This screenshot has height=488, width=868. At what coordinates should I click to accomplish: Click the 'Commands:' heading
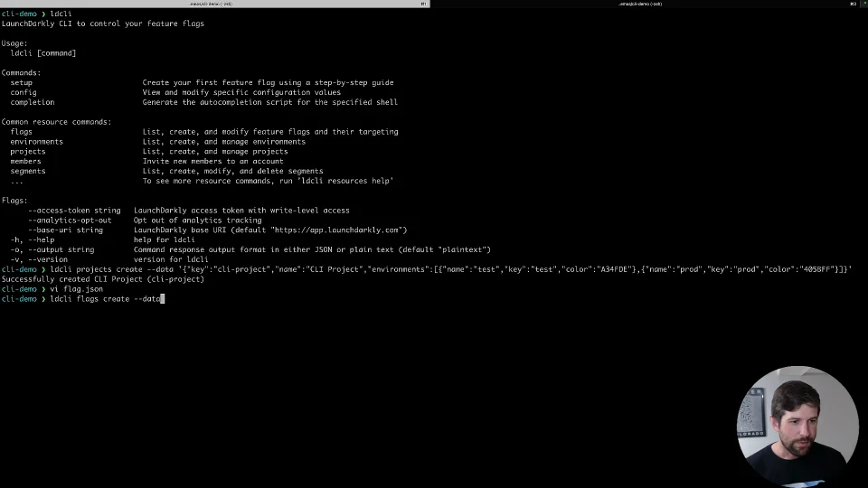tap(21, 72)
